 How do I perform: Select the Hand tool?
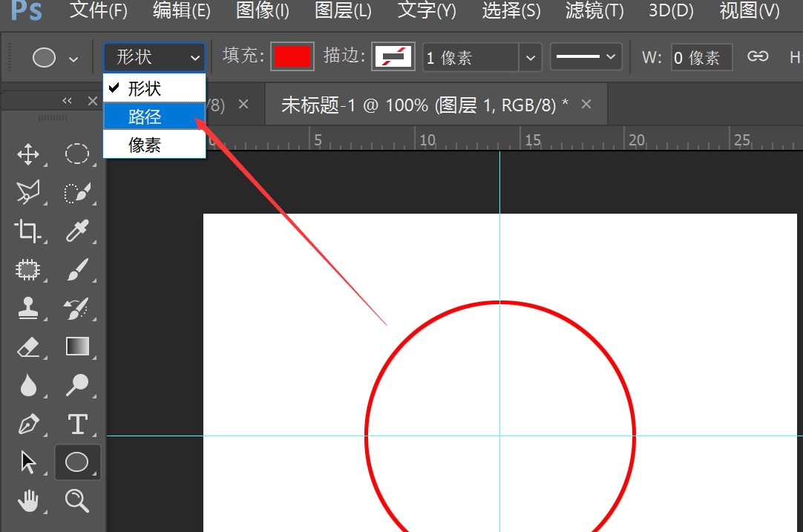click(x=28, y=501)
